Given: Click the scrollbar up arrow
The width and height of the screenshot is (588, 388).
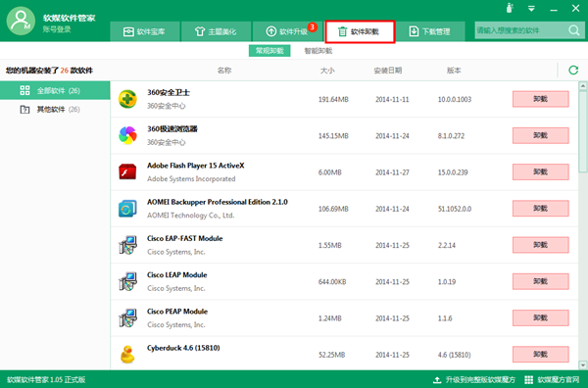Looking at the screenshot, I should [x=583, y=86].
